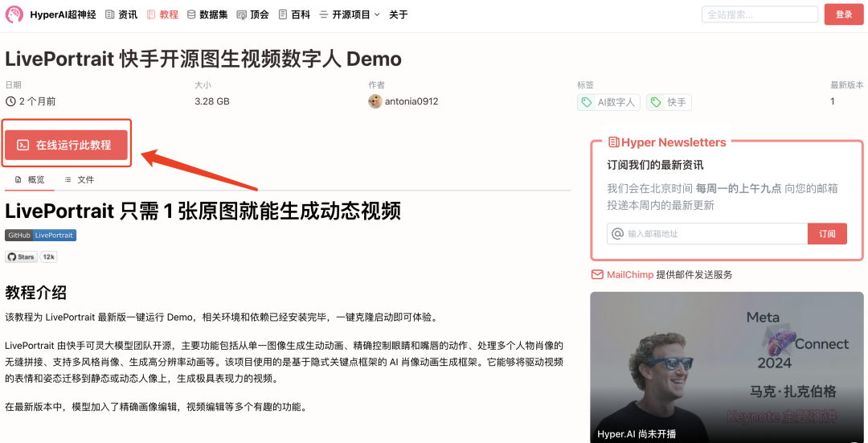
Task: Run tutorial with 在线运行此教程 button
Action: pos(67,145)
